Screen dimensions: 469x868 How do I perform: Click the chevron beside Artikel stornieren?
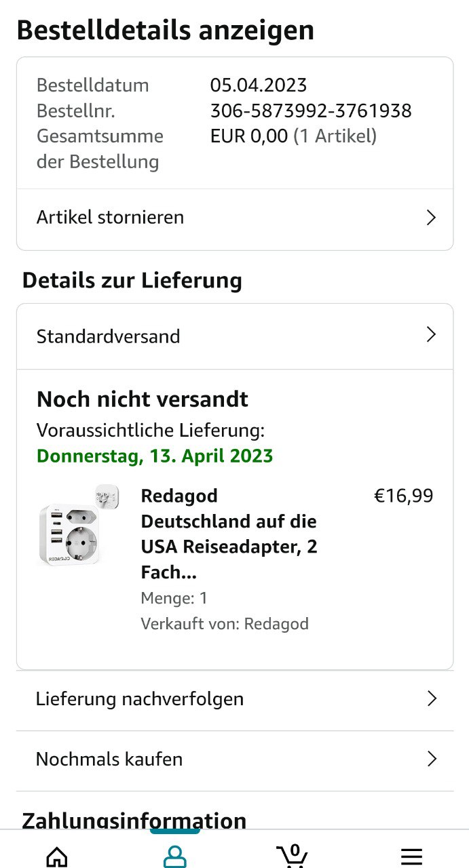[430, 218]
